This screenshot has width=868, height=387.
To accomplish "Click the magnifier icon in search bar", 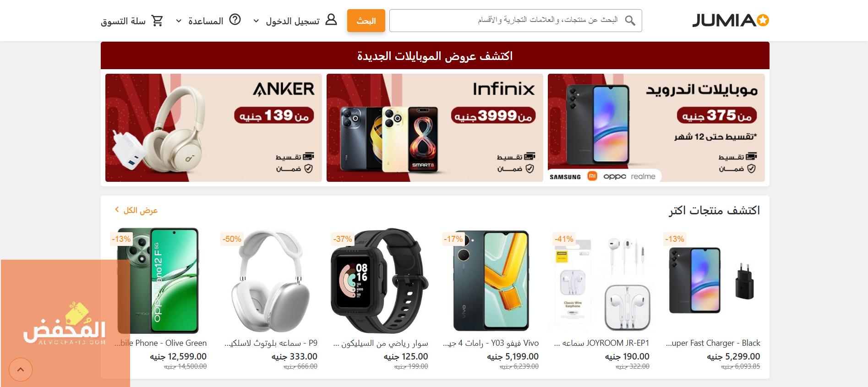I will (630, 21).
